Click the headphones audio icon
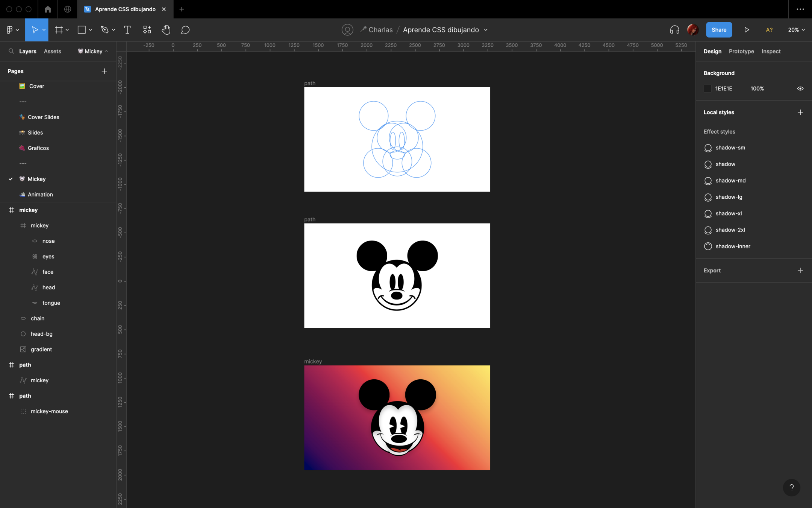Viewport: 812px width, 508px height. tap(674, 30)
